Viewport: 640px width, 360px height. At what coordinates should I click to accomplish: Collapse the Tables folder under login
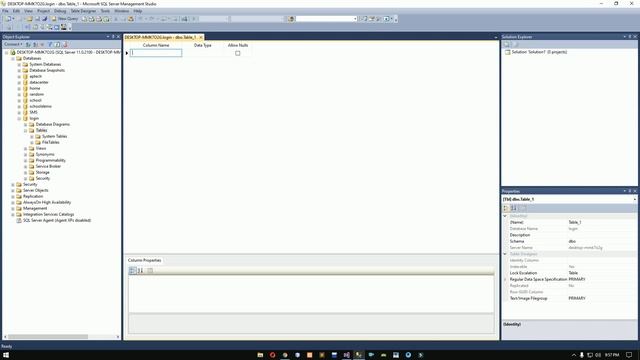coord(25,130)
